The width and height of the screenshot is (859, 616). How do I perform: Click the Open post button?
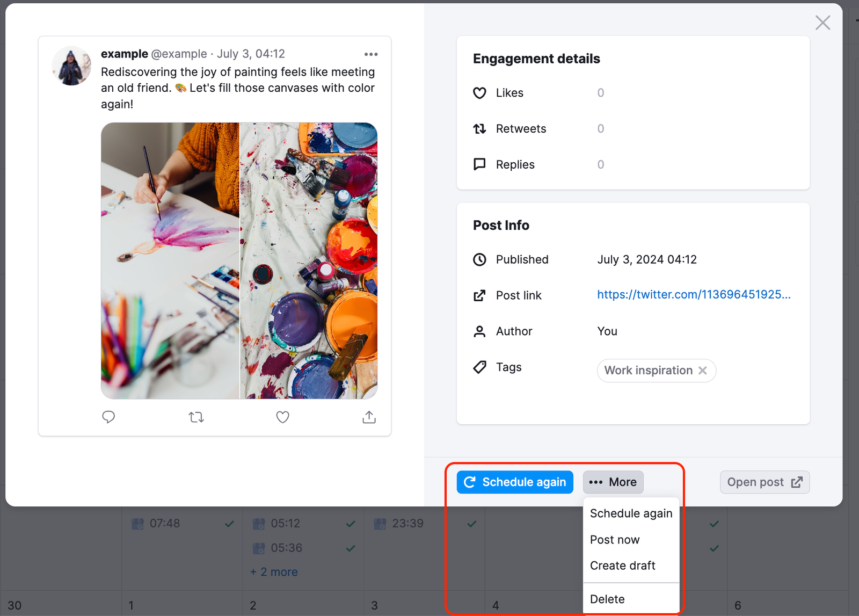pos(765,482)
